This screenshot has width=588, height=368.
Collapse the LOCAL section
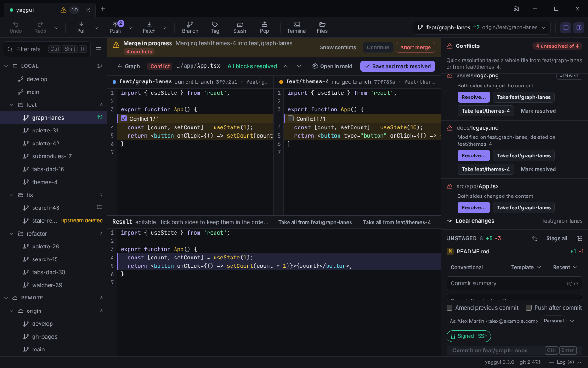pyautogui.click(x=6, y=66)
